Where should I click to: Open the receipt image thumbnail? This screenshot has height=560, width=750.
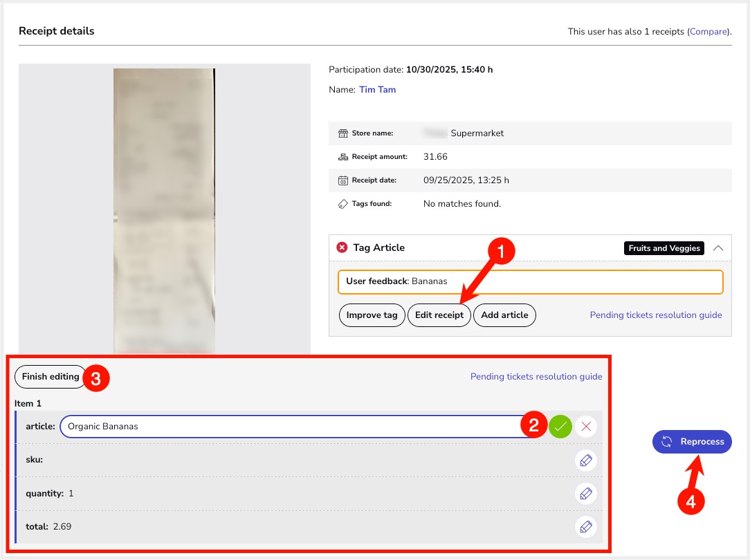click(x=164, y=207)
